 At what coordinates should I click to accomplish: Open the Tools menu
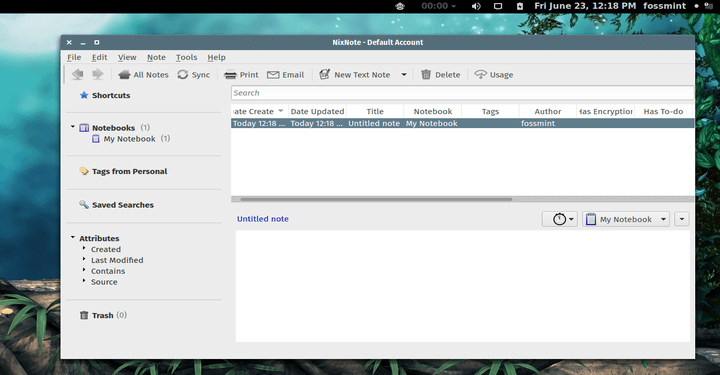click(186, 57)
